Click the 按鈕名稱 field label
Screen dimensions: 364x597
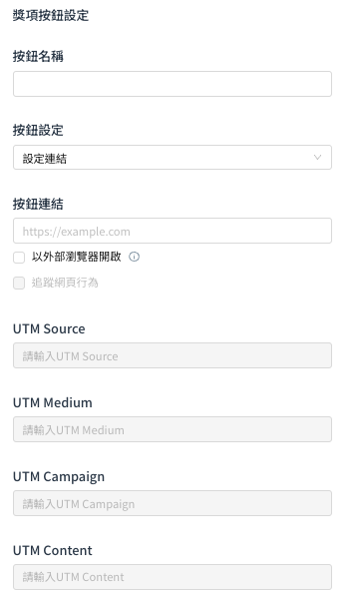point(38,56)
